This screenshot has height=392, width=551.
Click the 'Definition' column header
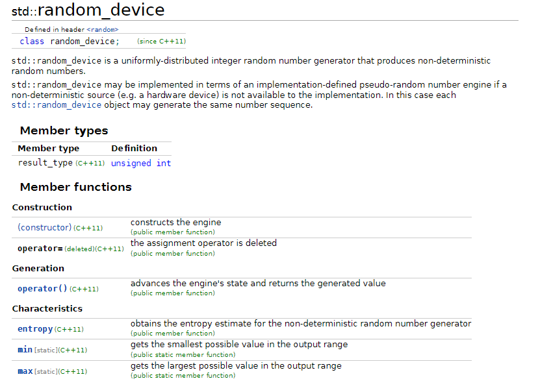click(134, 148)
